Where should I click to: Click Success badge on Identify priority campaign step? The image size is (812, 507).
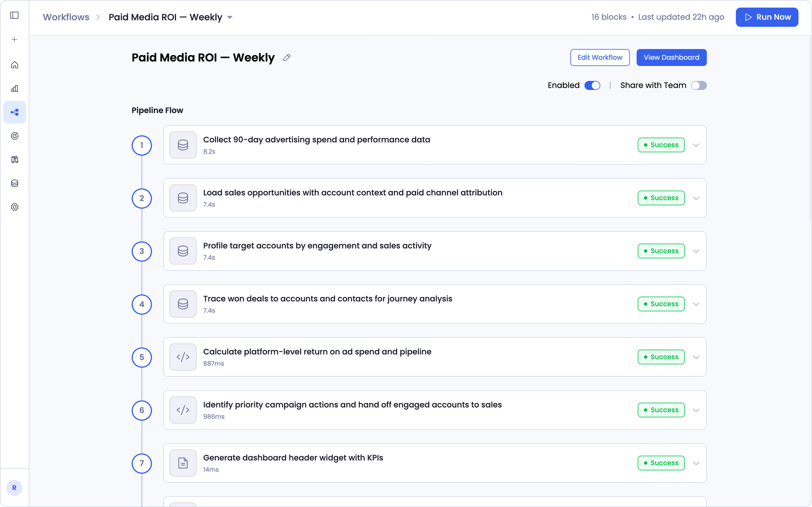pos(661,410)
